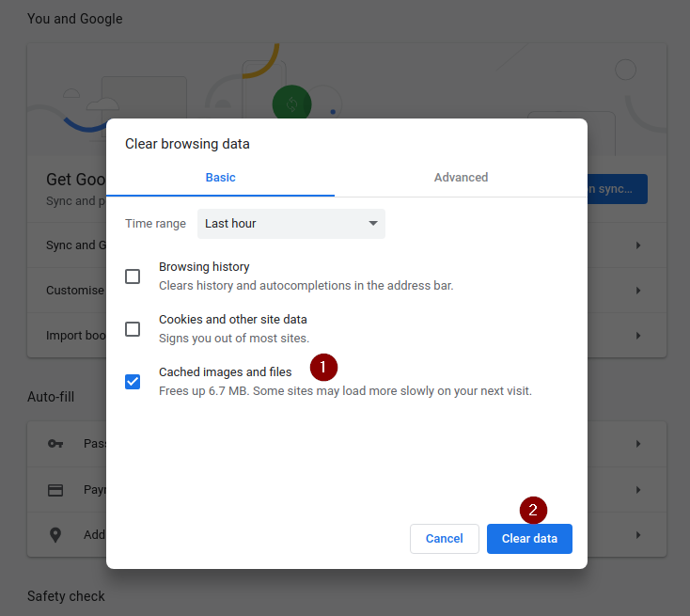The height and width of the screenshot is (616, 690).
Task: Click the Clear browsing data dialog title
Action: (187, 144)
